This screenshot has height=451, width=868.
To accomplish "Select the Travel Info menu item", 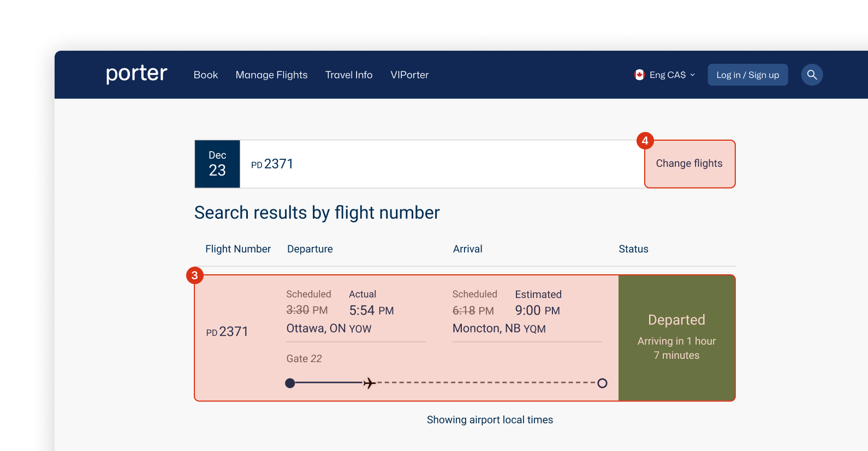I will pos(349,75).
